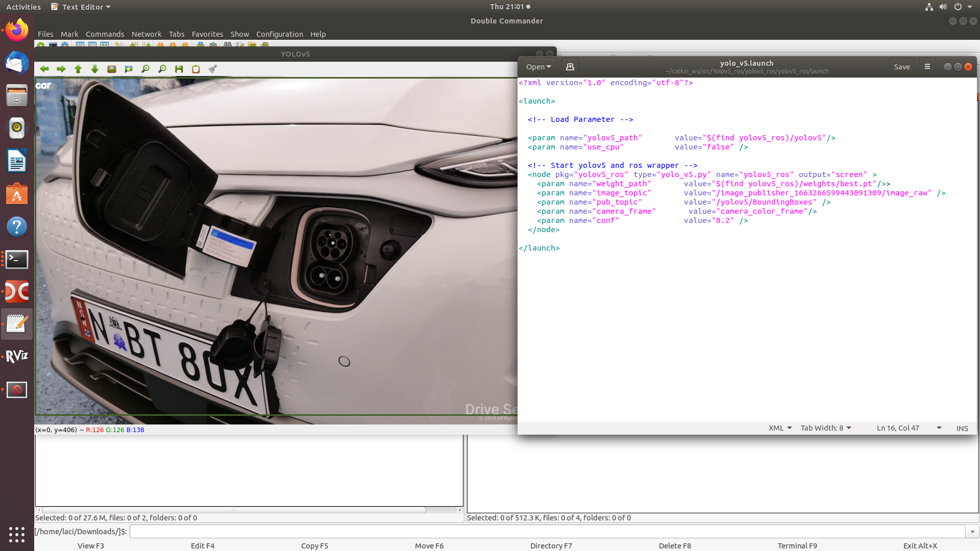The height and width of the screenshot is (551, 980).
Task: Open the built-in terminal in Double Commander
Action: tap(53, 45)
